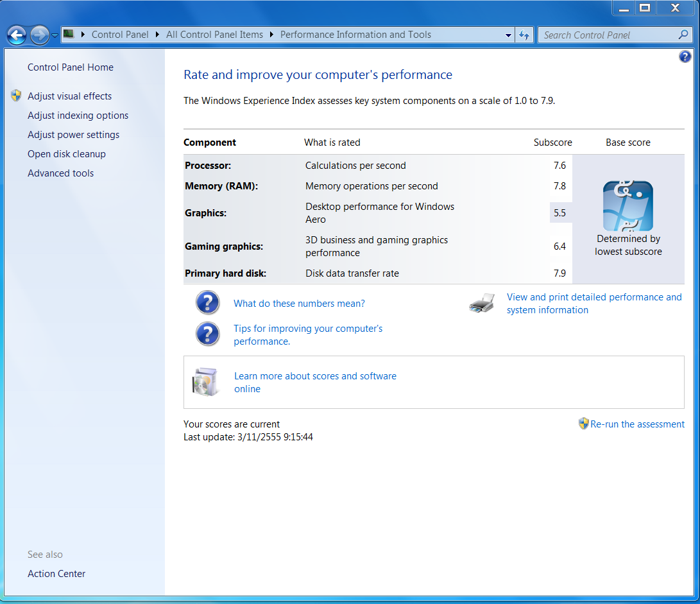Click the Primary hard disk subscore 7.9
700x604 pixels.
click(x=560, y=273)
